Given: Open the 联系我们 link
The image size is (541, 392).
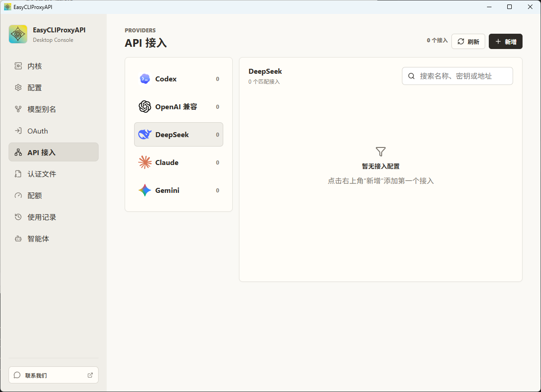Looking at the screenshot, I should click(54, 375).
